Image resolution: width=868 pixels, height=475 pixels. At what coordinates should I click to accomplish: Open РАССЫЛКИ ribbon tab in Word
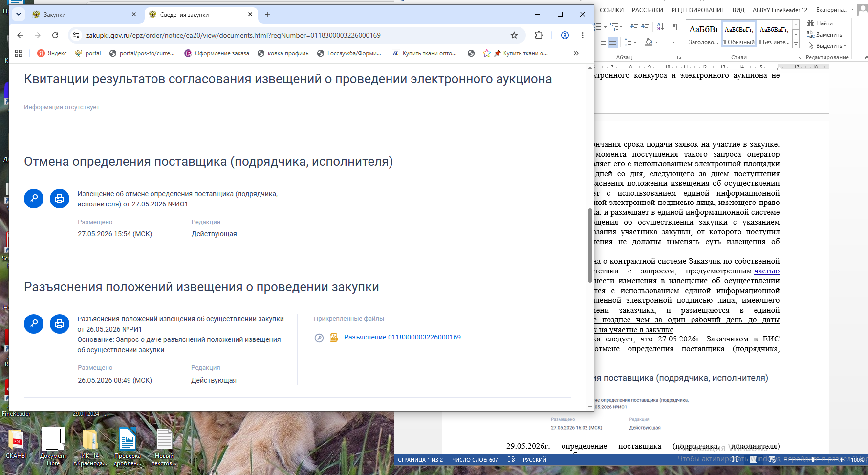(648, 10)
